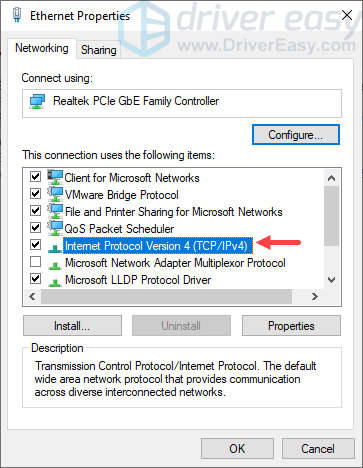The height and width of the screenshot is (468, 363).
Task: Open Properties for the selected item
Action: [x=291, y=326]
